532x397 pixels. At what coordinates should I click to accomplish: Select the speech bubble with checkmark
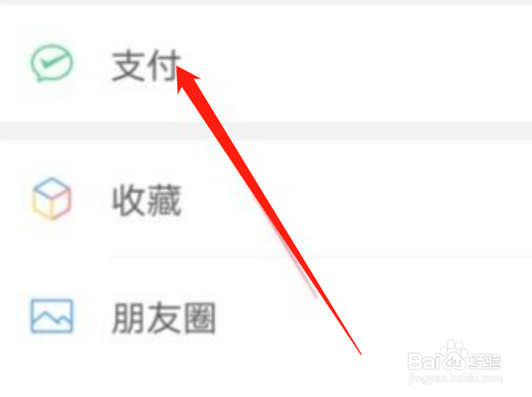coord(51,63)
